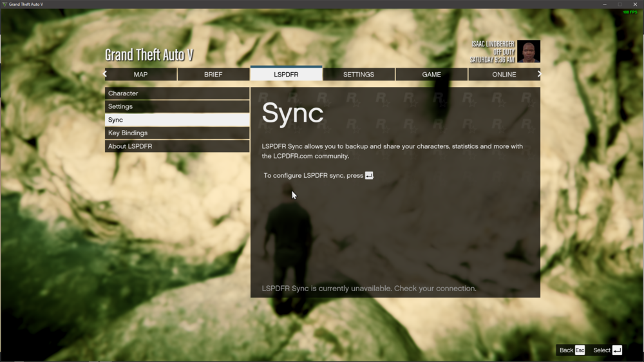Click the right arrow beside the ONLINE tab
This screenshot has height=362, width=644.
(x=539, y=74)
